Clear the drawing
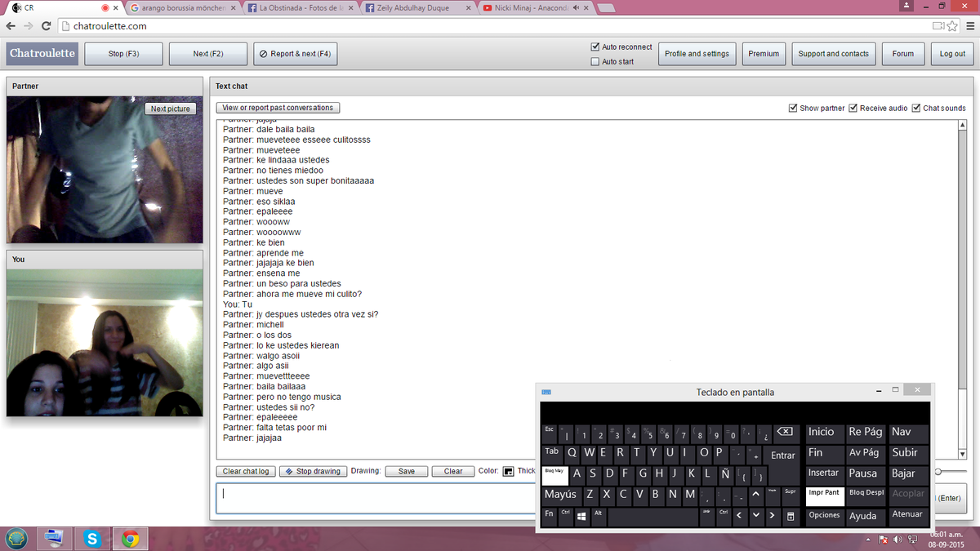980x551 pixels. tap(453, 471)
